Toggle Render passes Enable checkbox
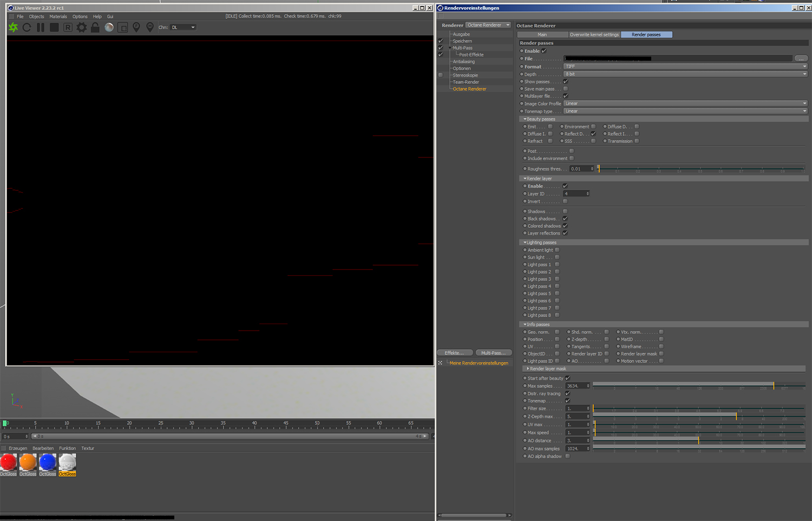This screenshot has width=812, height=521. pos(544,51)
